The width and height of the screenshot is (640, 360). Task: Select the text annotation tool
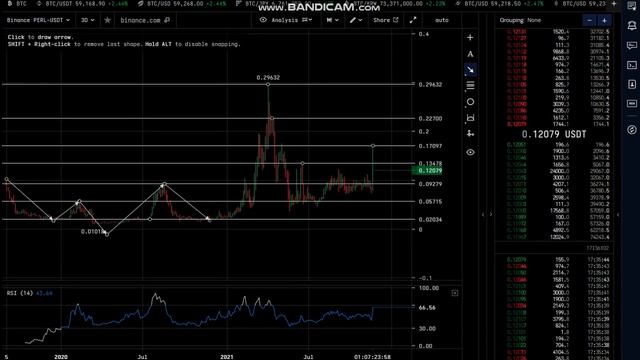click(x=470, y=54)
